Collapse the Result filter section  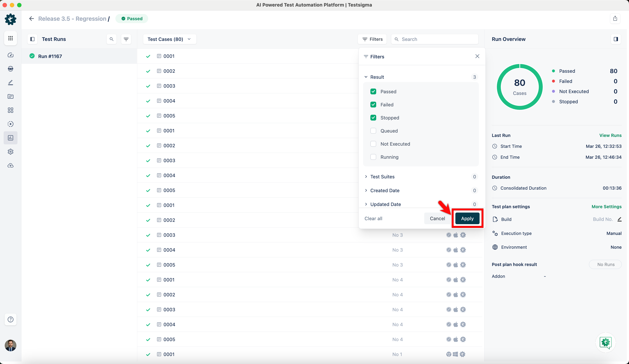(366, 77)
